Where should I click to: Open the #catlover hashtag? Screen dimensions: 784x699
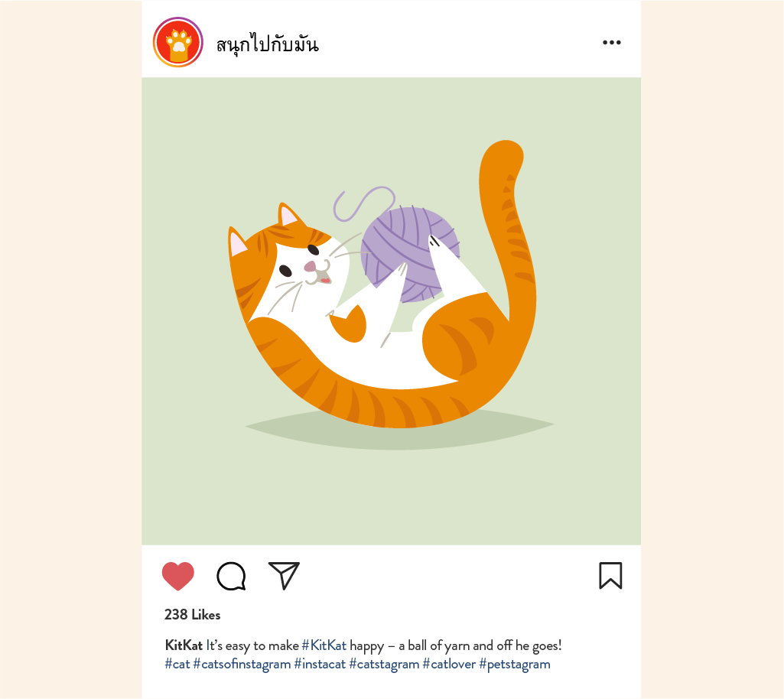[449, 664]
